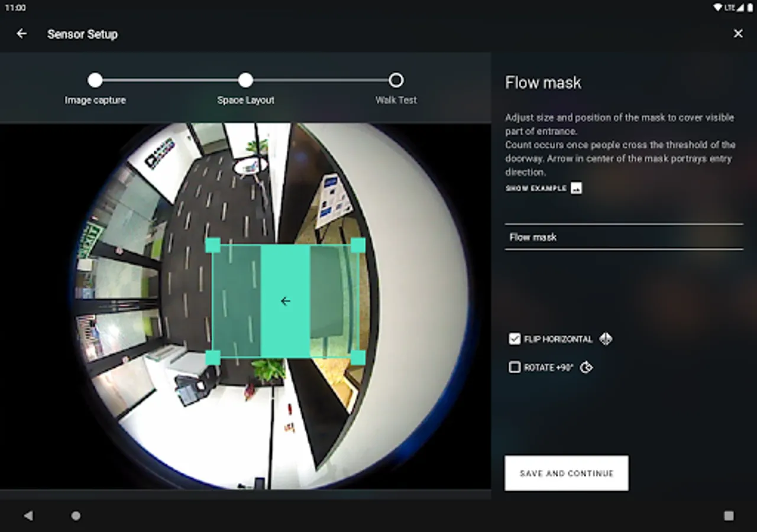
Task: Click the Sensor Setup title
Action: (82, 34)
